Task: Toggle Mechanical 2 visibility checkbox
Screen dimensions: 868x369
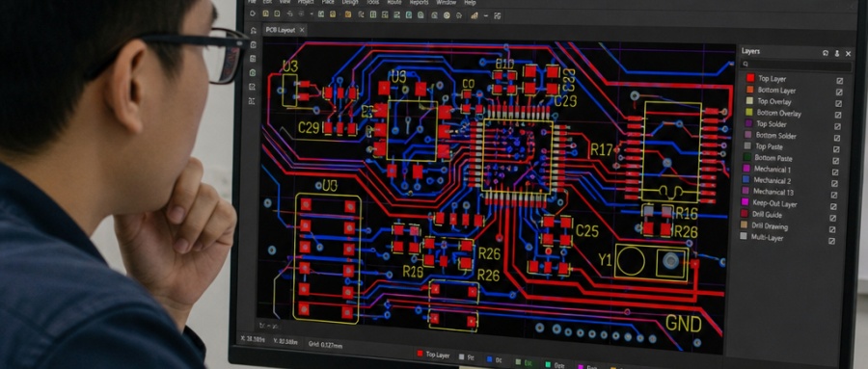Action: click(x=835, y=183)
